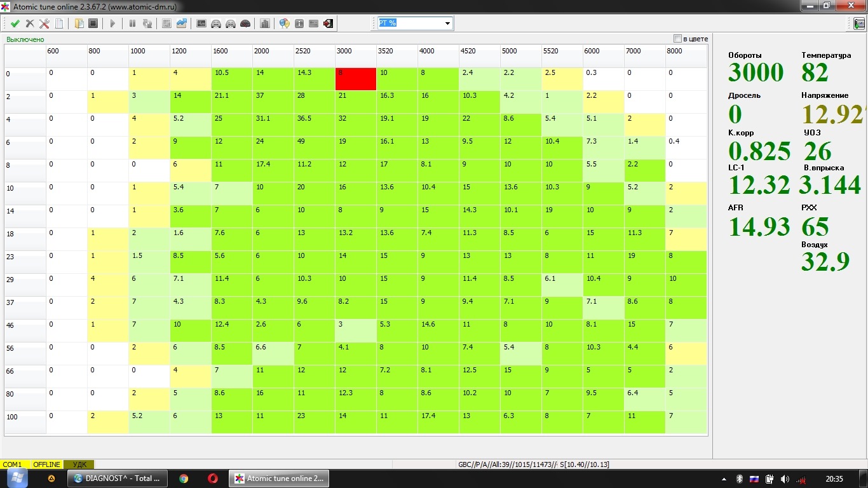
Task: Select the table cell with value 14.6
Action: [x=438, y=330]
